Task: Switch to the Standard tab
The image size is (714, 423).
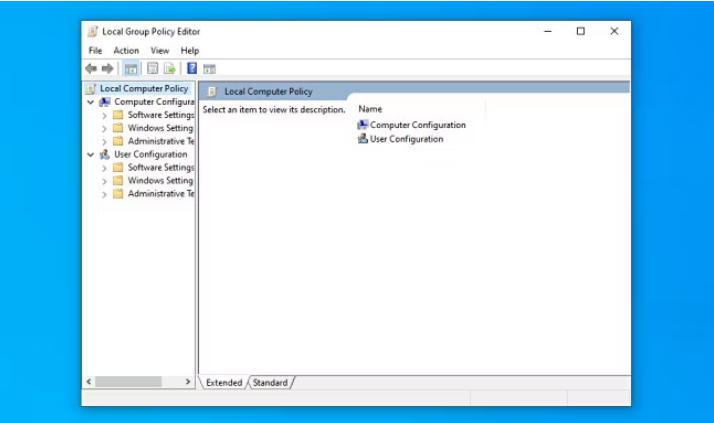Action: (x=270, y=382)
